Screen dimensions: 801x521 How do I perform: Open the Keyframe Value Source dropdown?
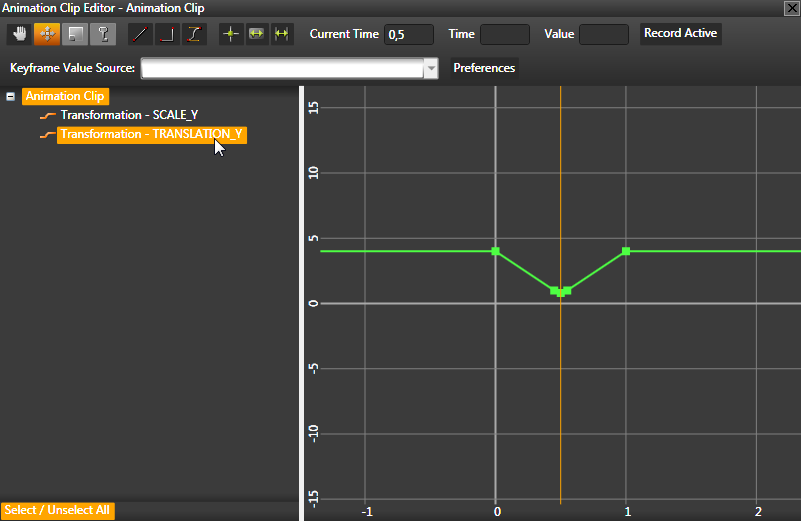click(431, 69)
